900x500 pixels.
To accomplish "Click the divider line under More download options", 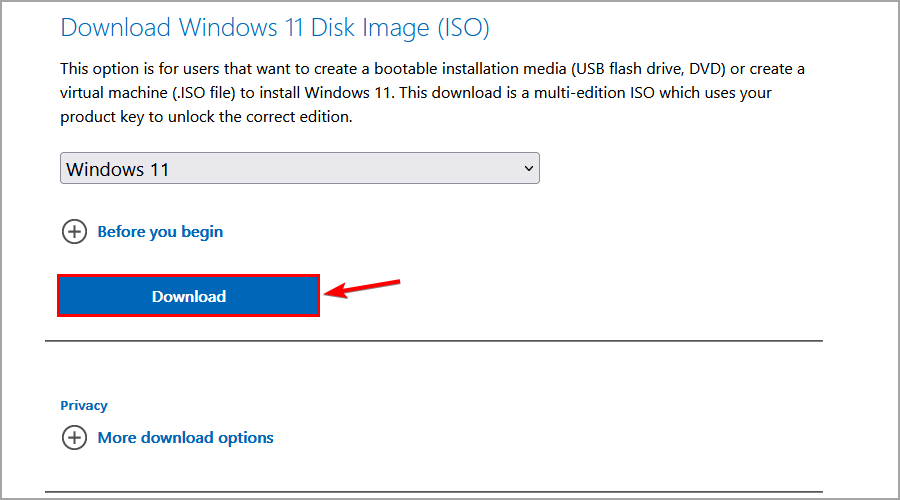I will [433, 492].
